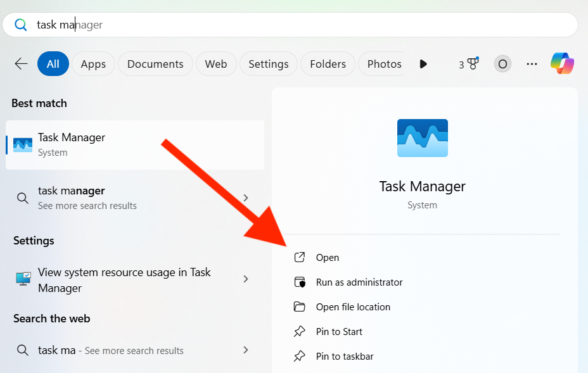The image size is (588, 373).
Task: Switch to the Apps filter tab
Action: point(93,64)
